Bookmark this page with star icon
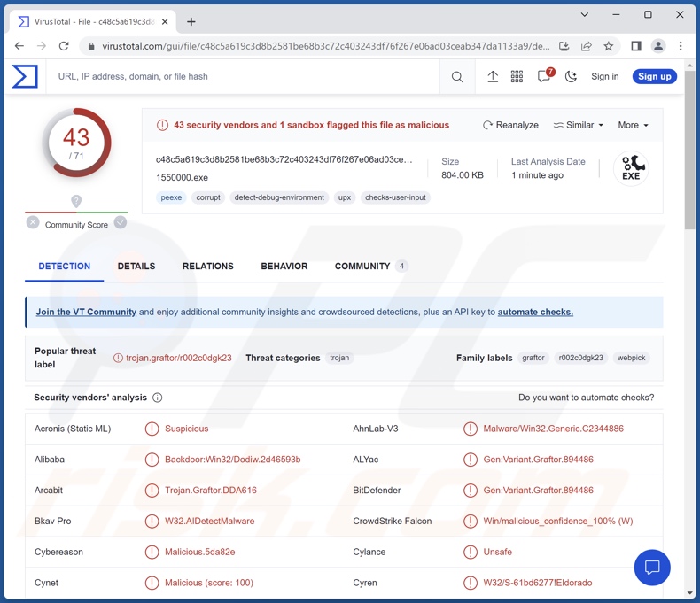Viewport: 700px width, 603px height. (609, 46)
